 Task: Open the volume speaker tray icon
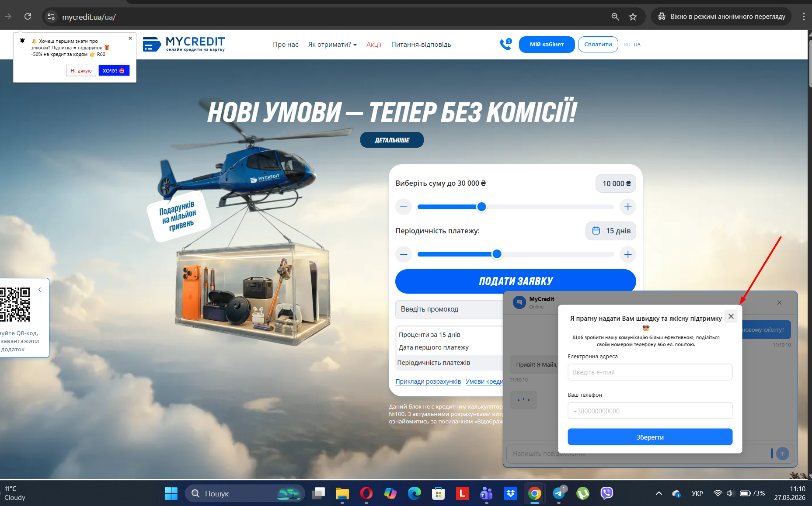coord(730,493)
